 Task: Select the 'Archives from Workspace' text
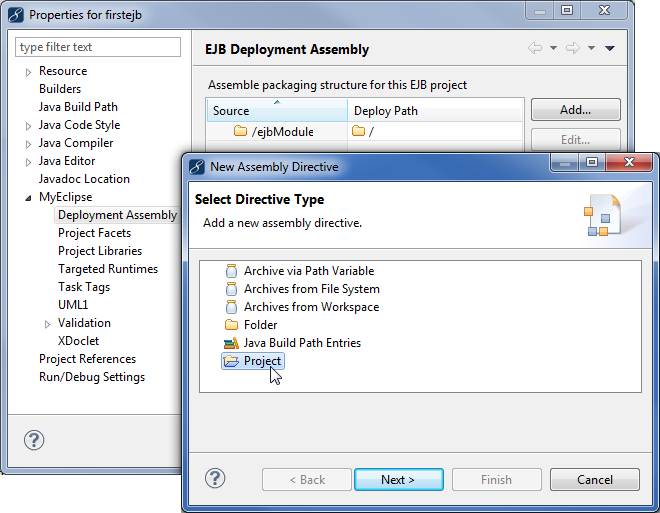[x=311, y=307]
